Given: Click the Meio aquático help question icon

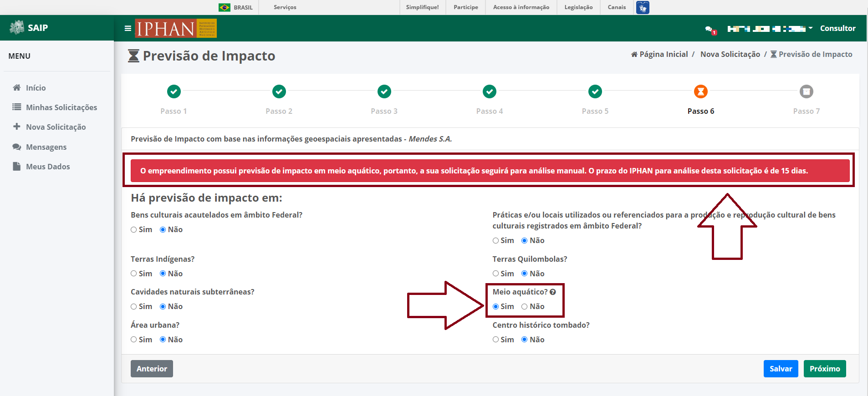Looking at the screenshot, I should (553, 292).
